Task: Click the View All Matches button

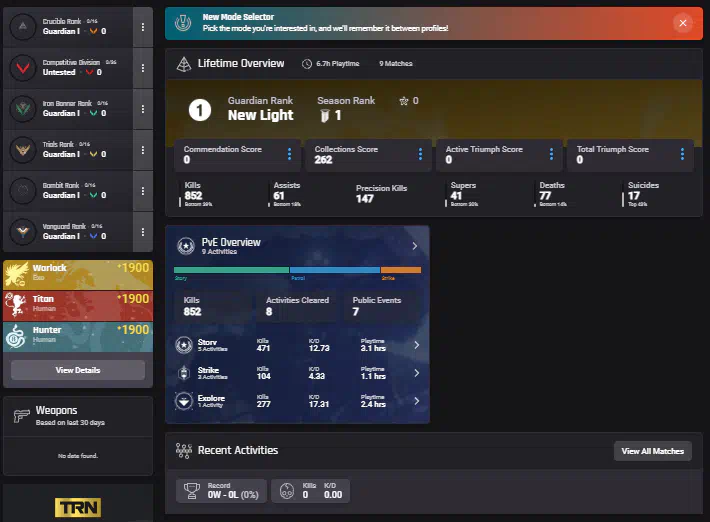Action: (x=652, y=451)
